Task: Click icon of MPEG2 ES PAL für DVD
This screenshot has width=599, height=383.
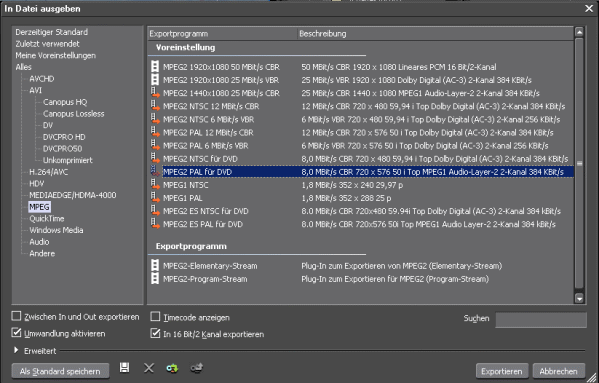Action: (x=155, y=224)
